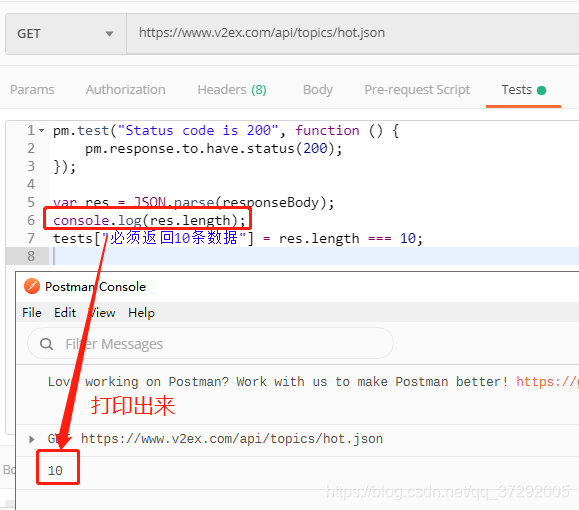
Task: Click the request URL field
Action: point(353,34)
